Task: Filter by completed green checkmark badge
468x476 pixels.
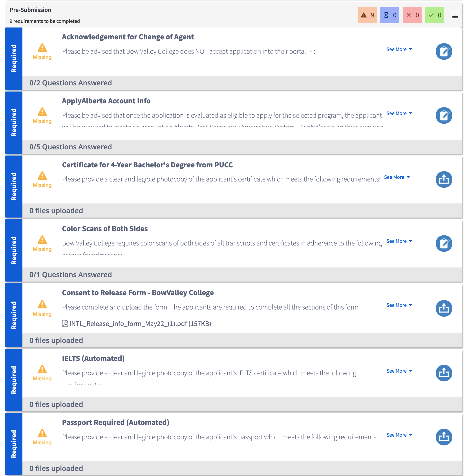Action: click(434, 15)
